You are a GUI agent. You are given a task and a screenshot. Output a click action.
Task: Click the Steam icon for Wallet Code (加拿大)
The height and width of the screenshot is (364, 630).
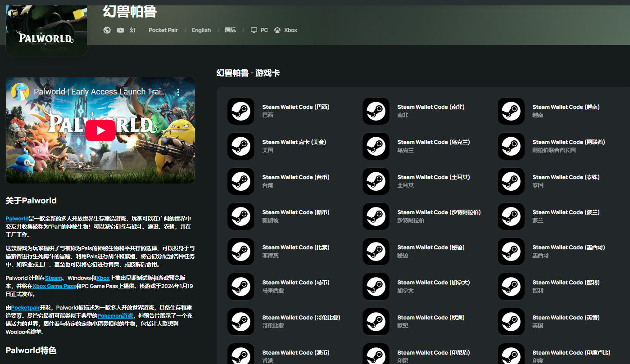click(376, 287)
